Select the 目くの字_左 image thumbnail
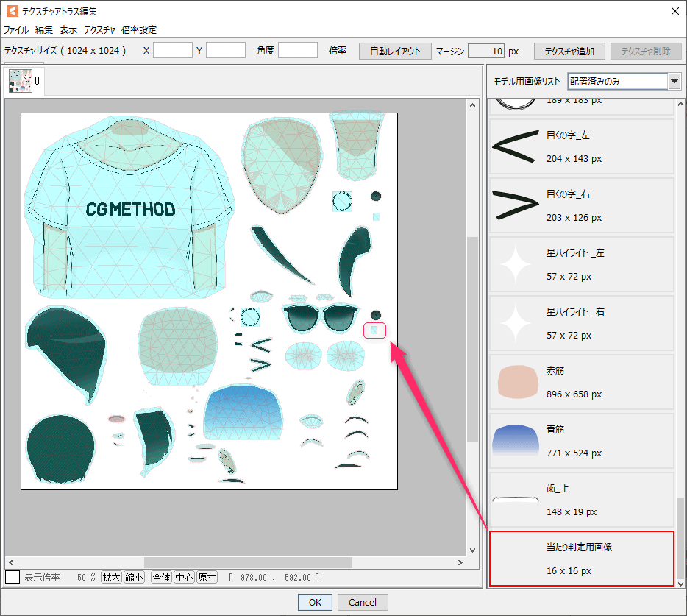The image size is (687, 616). (581, 146)
